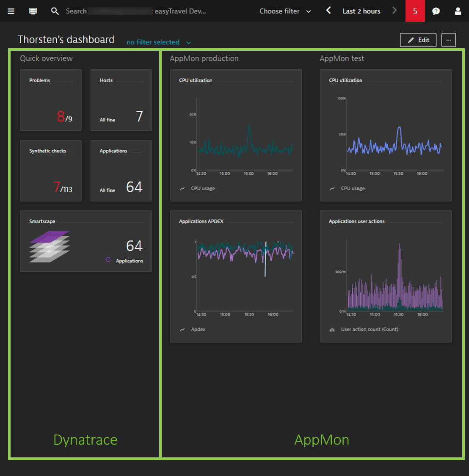Click the Smartscape tile title
Image resolution: width=469 pixels, height=476 pixels.
pyautogui.click(x=42, y=221)
